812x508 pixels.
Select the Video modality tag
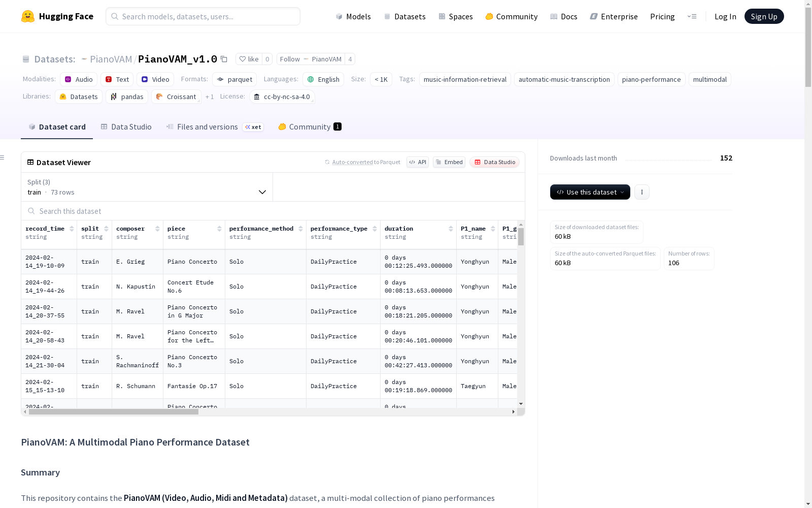click(x=155, y=79)
